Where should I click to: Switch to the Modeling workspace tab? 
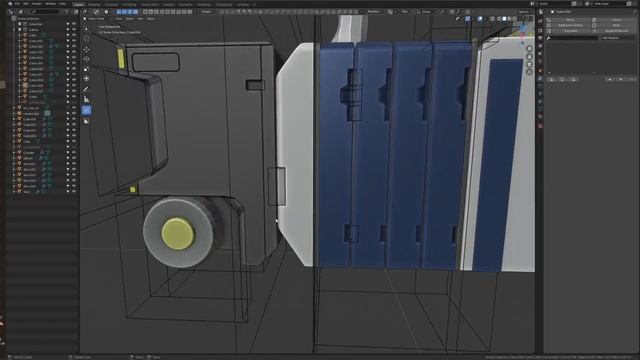(x=94, y=4)
